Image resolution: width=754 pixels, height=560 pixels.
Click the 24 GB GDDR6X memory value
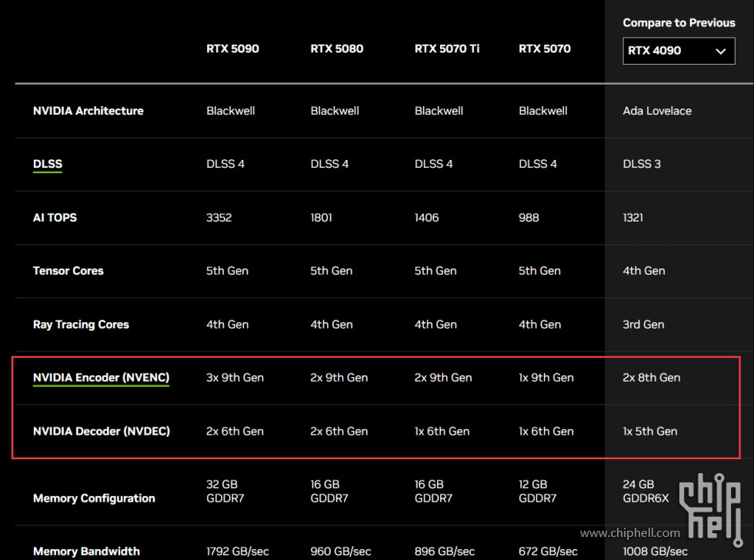pos(646,491)
